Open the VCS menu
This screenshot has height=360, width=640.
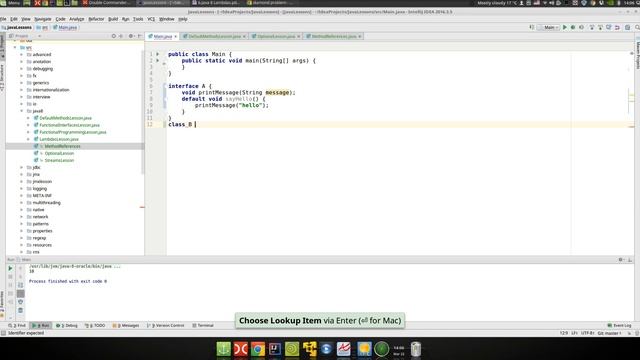[x=151, y=19]
